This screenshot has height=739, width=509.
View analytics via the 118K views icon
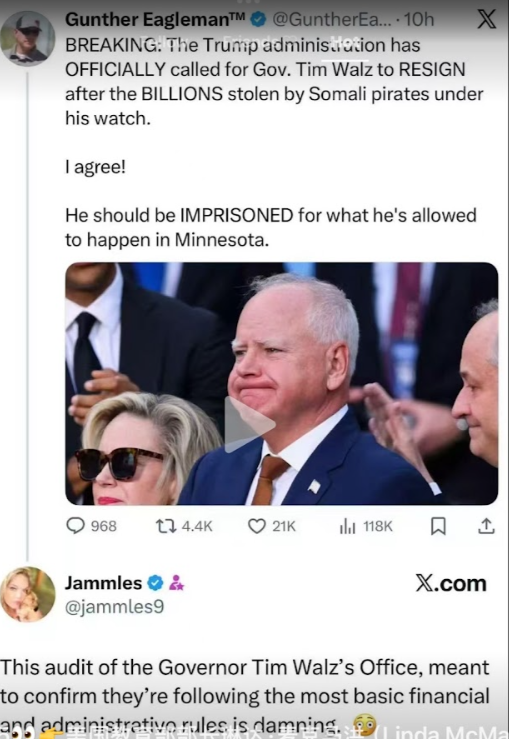[347, 526]
